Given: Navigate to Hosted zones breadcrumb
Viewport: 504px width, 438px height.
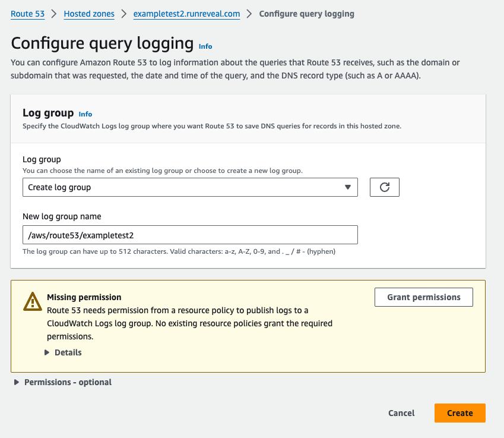Looking at the screenshot, I should tap(89, 14).
